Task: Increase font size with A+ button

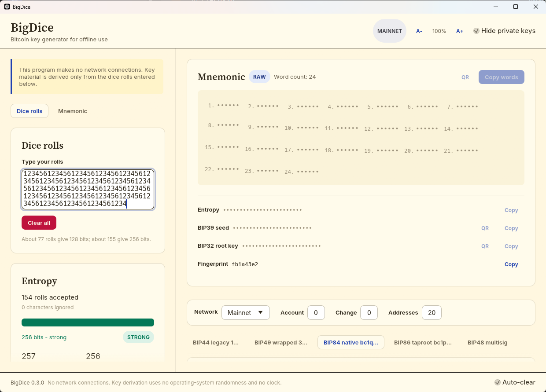Action: 460,31
